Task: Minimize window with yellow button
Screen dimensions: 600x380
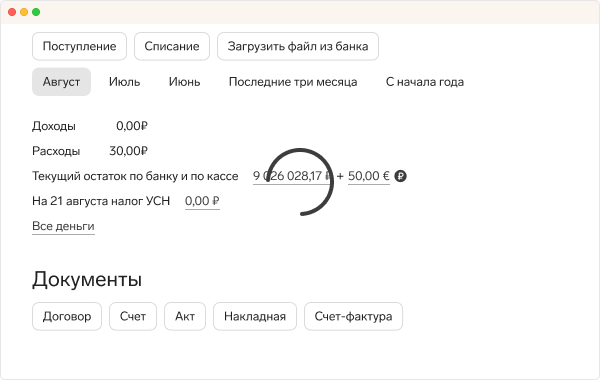Action: (x=24, y=12)
